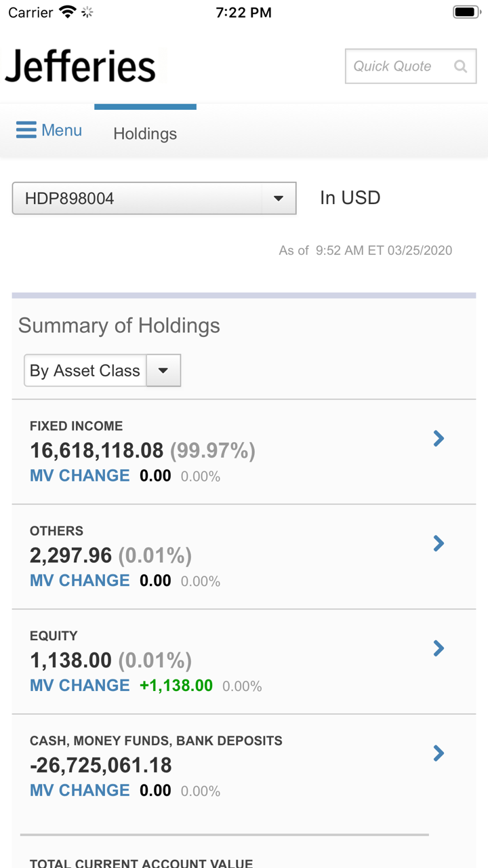Image resolution: width=488 pixels, height=868 pixels.
Task: Click MV CHANGE link under Fixed Income
Action: pos(80,475)
